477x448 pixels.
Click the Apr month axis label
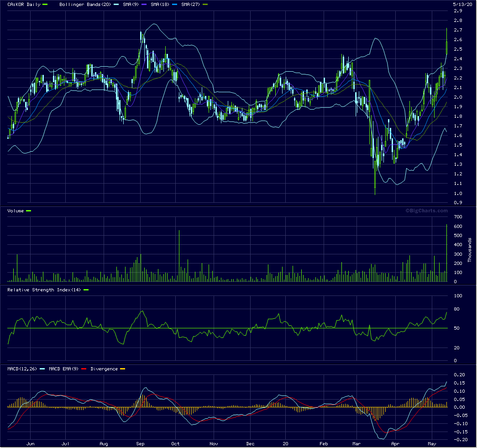click(395, 444)
